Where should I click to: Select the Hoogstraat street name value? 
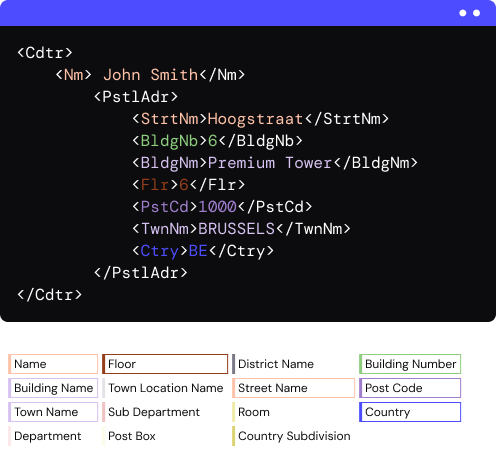point(255,119)
